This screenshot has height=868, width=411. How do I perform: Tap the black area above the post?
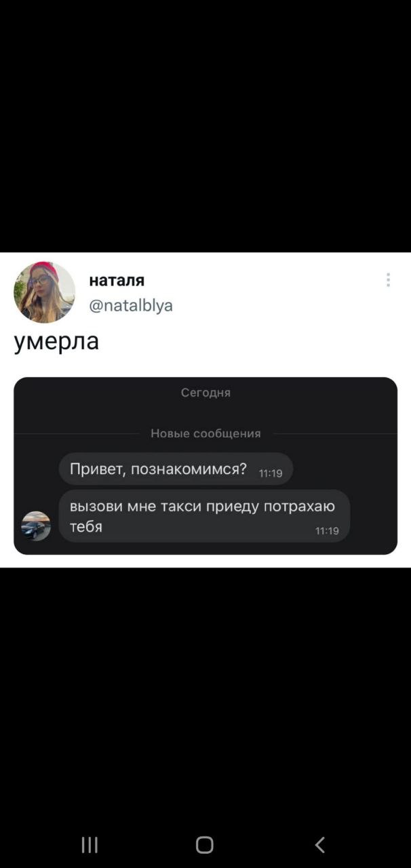(x=206, y=125)
